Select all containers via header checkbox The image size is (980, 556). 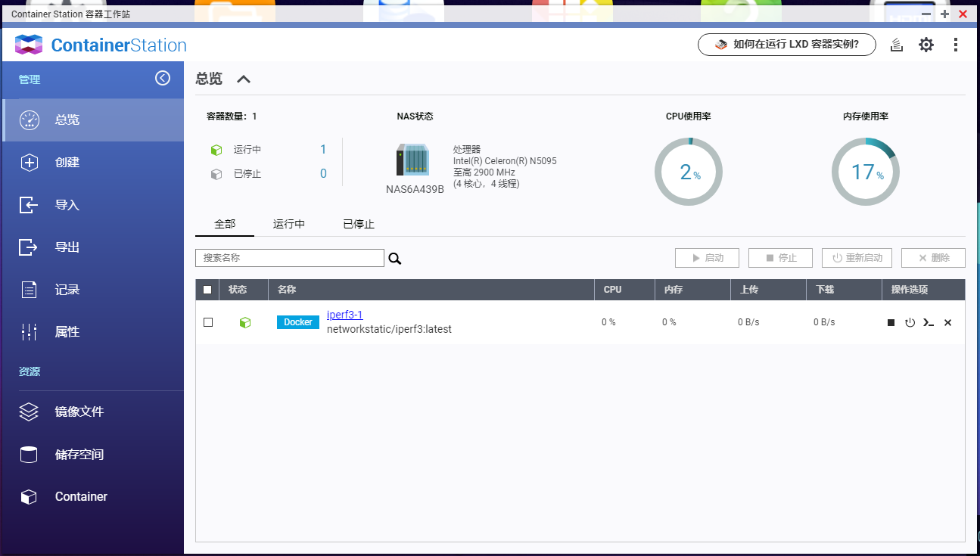tap(207, 290)
